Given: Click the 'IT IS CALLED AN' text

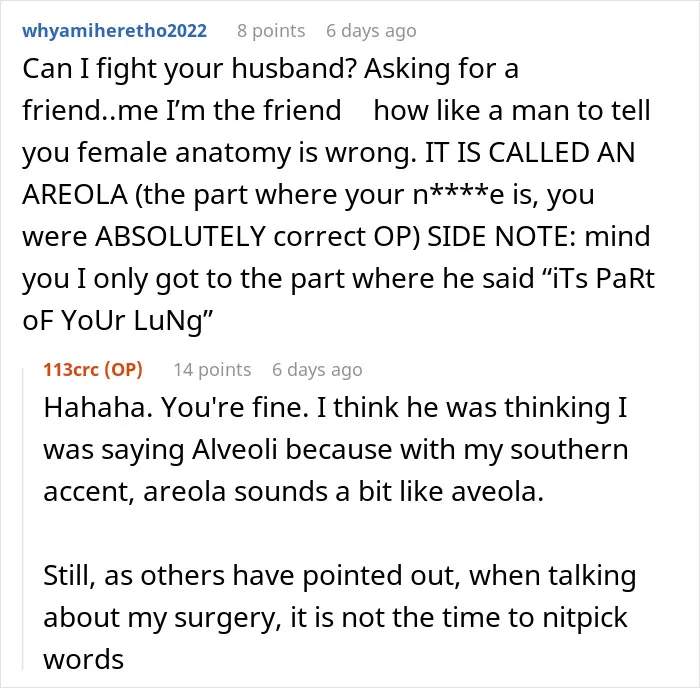Looking at the screenshot, I should click(530, 153).
